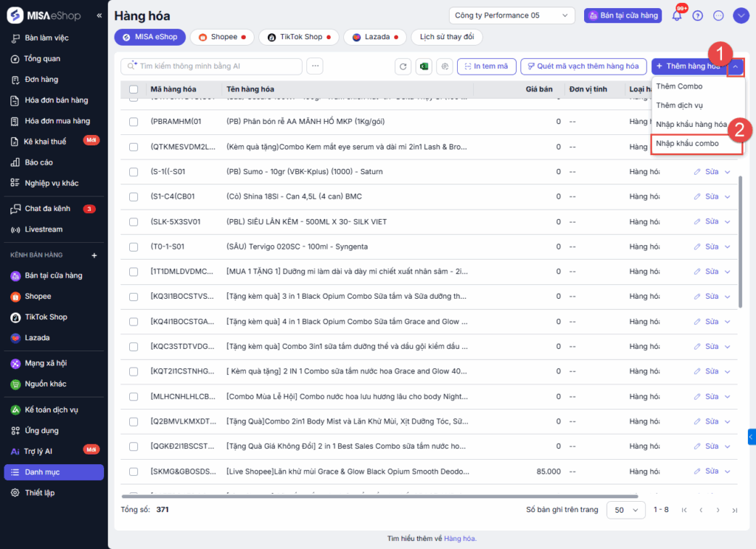This screenshot has height=549, width=756.
Task: Switch to Lazada tab
Action: [x=375, y=37]
